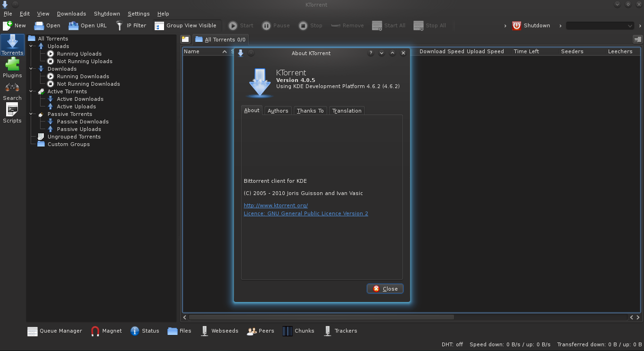Open Plugins from the sidebar
Viewport: 644px width, 351px height.
(12, 67)
